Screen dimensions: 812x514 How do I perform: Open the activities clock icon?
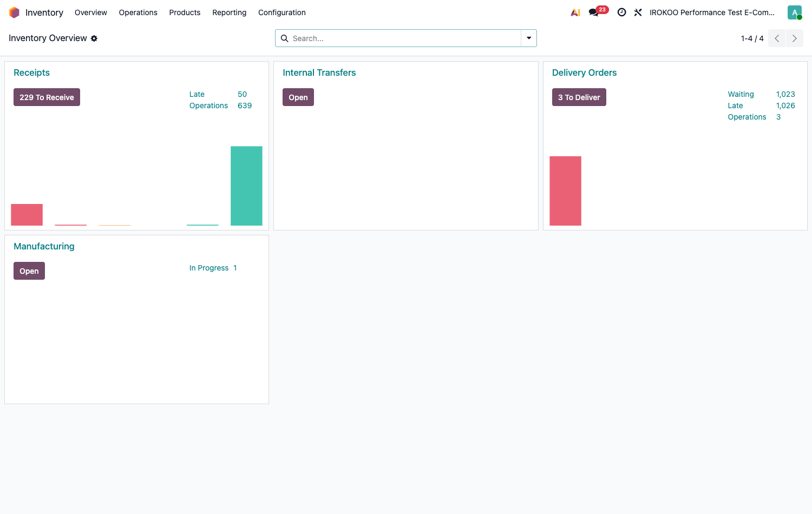tap(621, 12)
